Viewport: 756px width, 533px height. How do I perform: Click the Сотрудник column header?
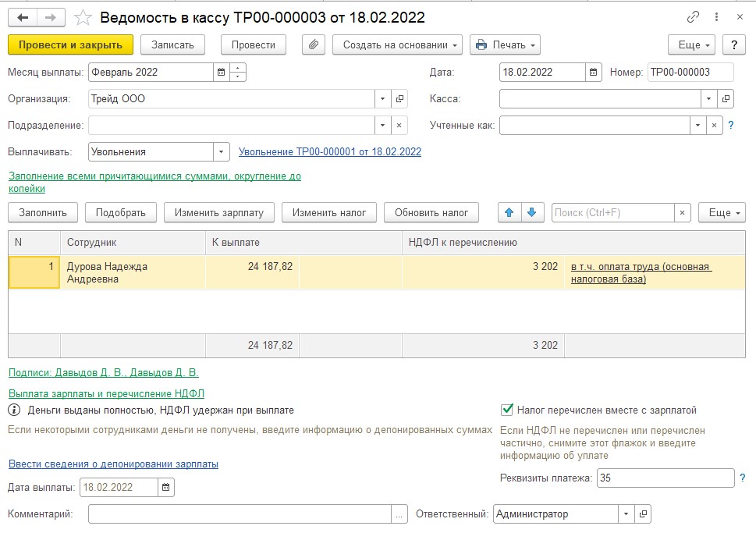133,243
